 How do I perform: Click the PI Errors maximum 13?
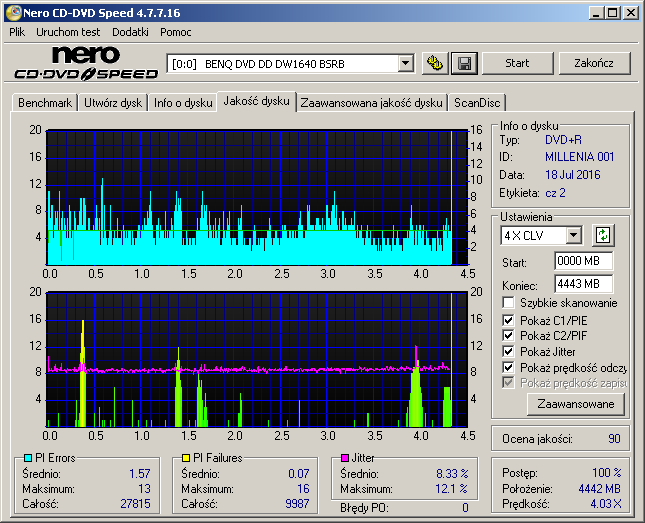(x=144, y=489)
